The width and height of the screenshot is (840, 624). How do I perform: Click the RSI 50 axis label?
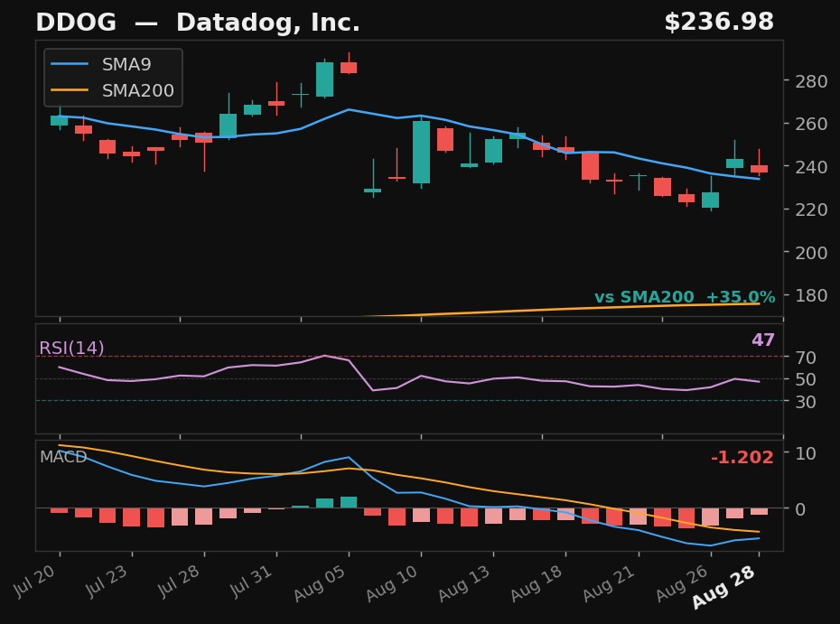pos(805,379)
